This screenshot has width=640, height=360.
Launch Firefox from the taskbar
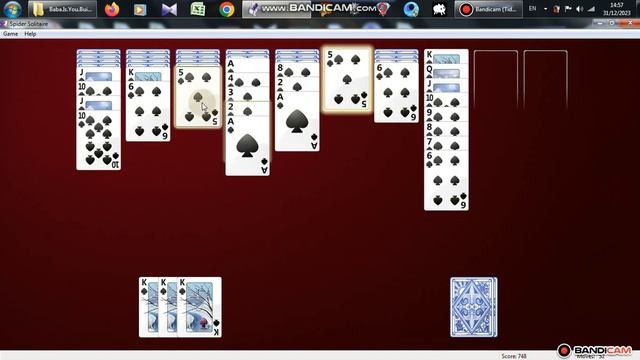coord(112,9)
